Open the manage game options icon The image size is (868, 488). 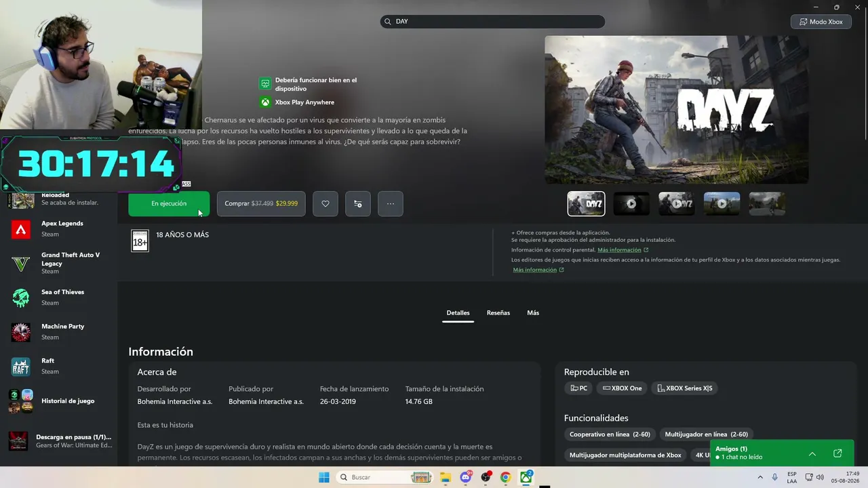coord(358,203)
